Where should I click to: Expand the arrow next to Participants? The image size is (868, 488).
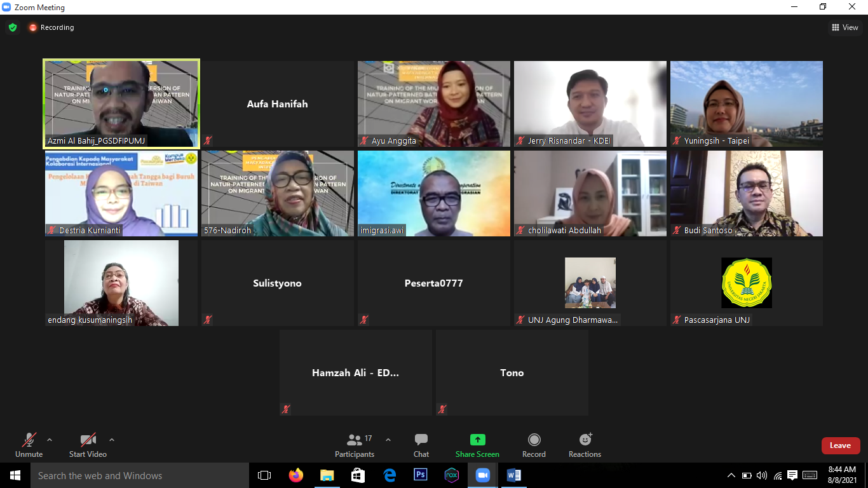click(388, 440)
